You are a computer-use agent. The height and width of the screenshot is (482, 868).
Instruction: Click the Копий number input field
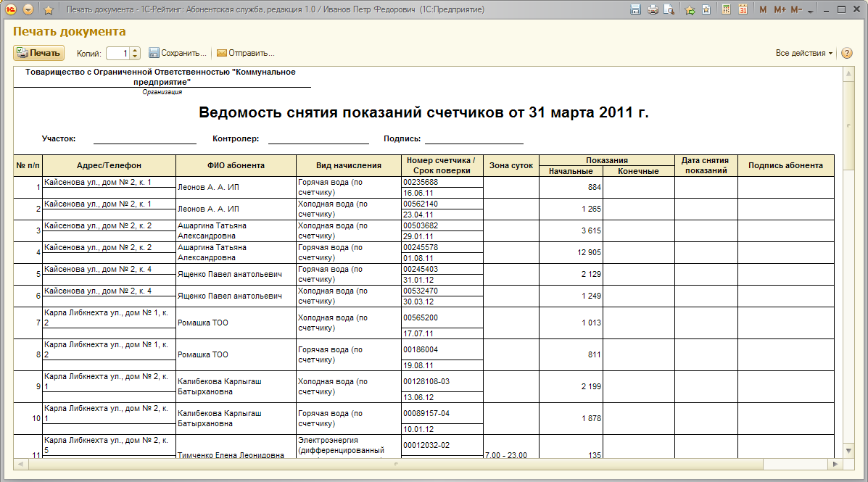click(x=117, y=53)
